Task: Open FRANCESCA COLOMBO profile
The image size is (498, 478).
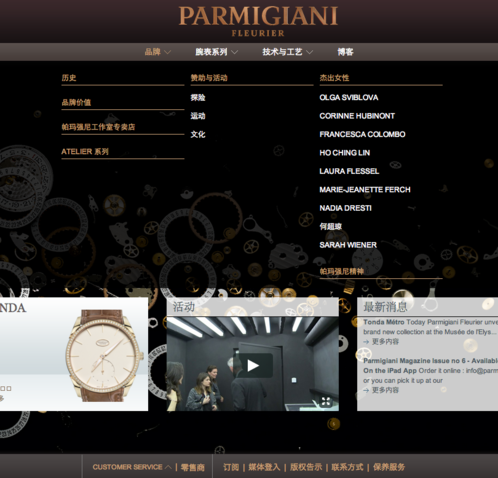Action: pyautogui.click(x=362, y=134)
